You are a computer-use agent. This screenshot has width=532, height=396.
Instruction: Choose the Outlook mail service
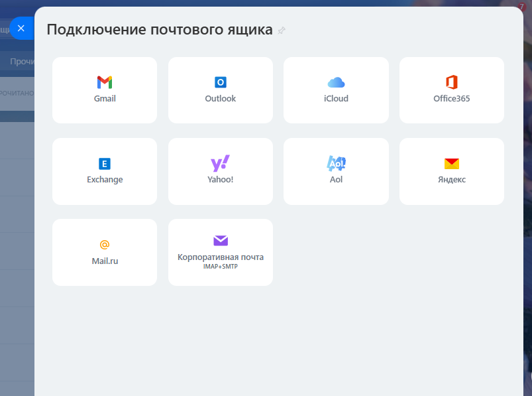point(221,90)
